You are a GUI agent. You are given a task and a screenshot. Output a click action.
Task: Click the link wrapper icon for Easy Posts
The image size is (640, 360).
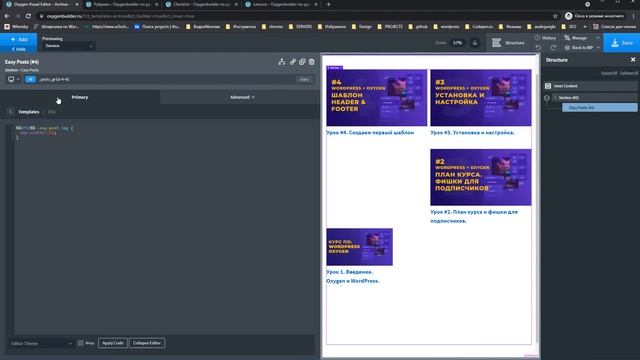coord(293,62)
